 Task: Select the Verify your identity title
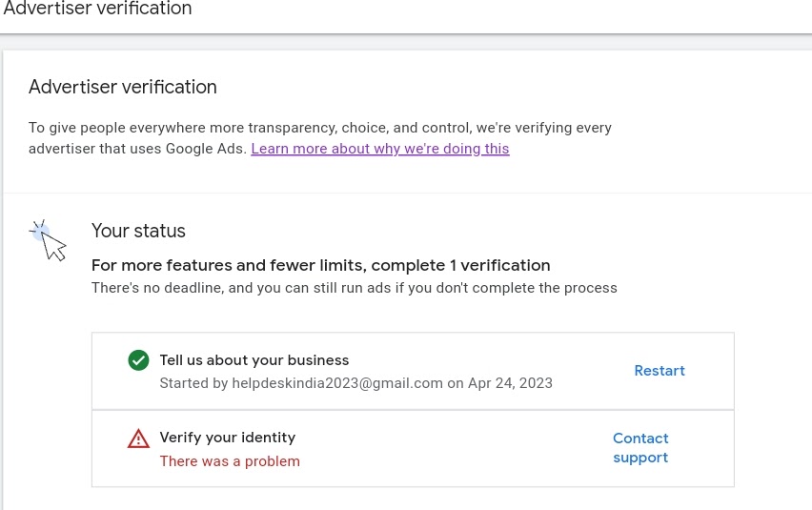228,438
